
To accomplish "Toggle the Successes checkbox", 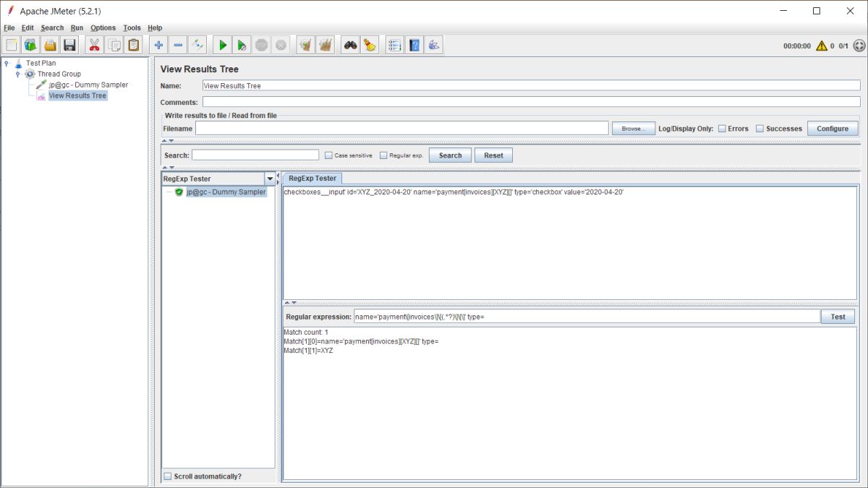I will click(759, 129).
